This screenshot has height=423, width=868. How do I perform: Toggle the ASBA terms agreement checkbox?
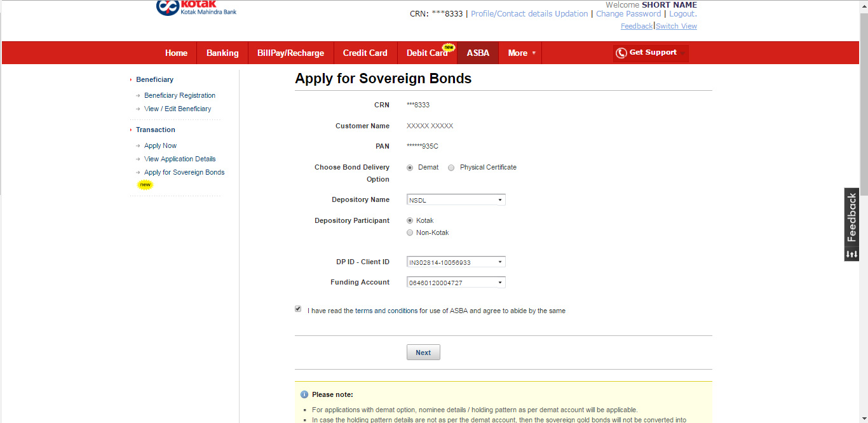click(298, 309)
